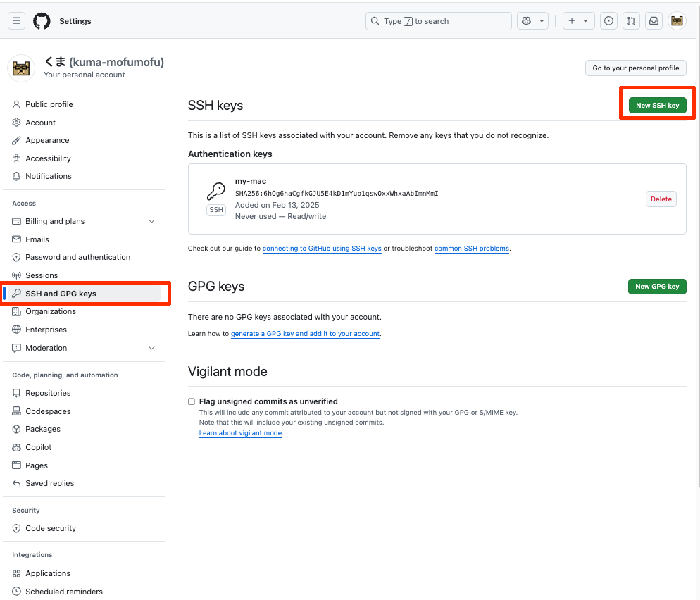Open Appearance settings
700x600 pixels.
pyautogui.click(x=47, y=140)
